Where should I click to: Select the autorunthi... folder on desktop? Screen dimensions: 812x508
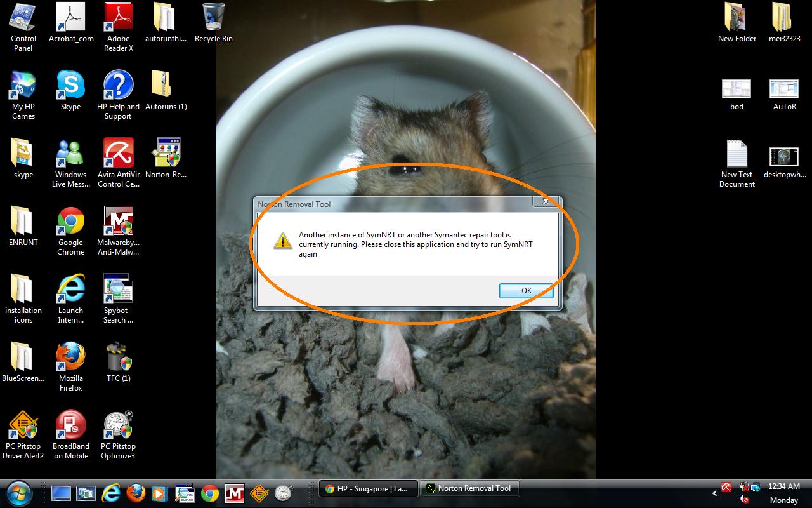(166, 22)
